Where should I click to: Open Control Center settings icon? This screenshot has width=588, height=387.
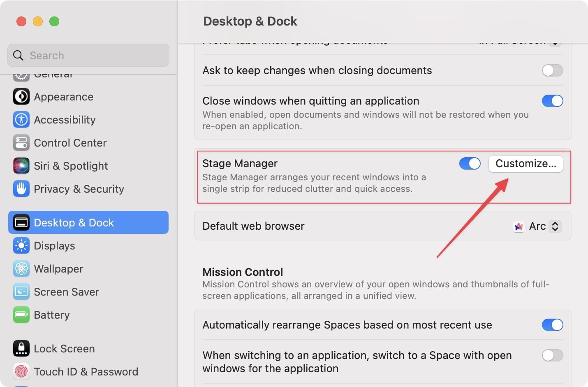tap(21, 143)
